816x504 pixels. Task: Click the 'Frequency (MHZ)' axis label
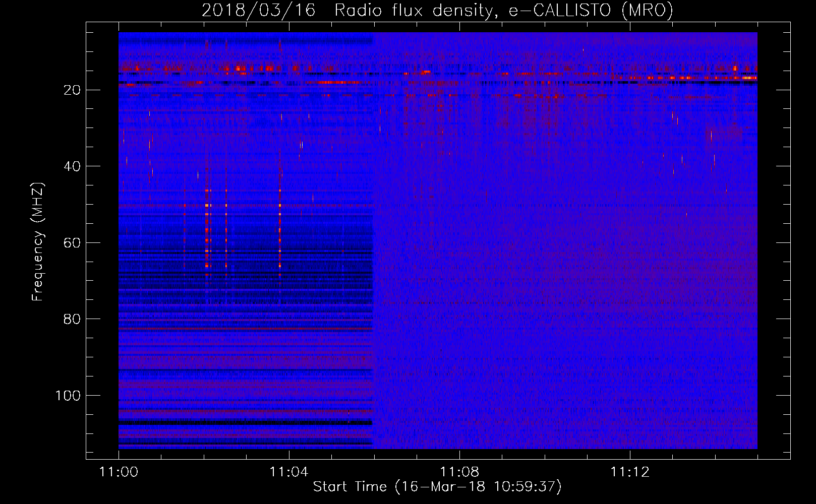click(x=38, y=242)
